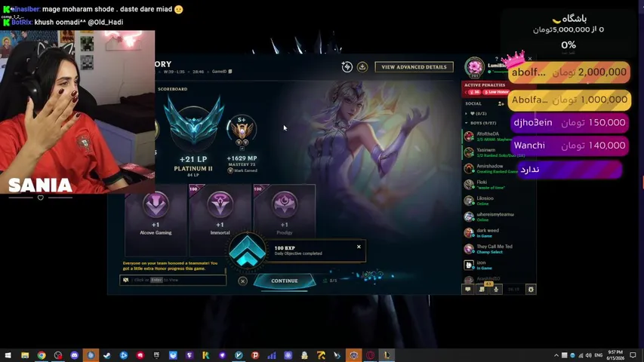Open friend Lilosioo in list

click(499, 201)
